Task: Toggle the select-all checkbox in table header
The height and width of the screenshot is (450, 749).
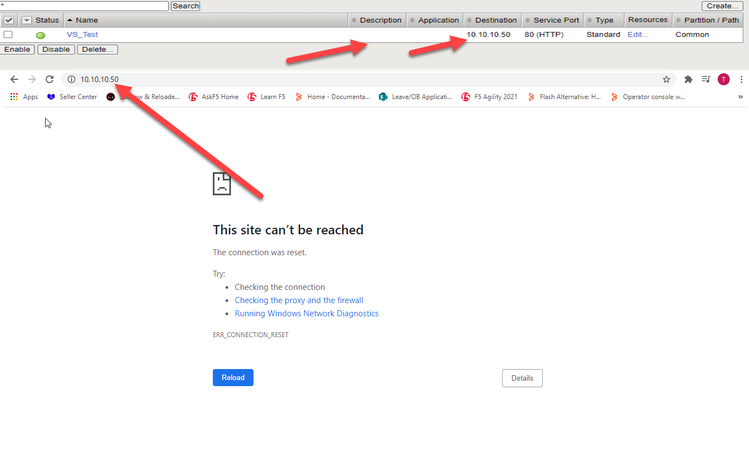Action: click(x=9, y=20)
